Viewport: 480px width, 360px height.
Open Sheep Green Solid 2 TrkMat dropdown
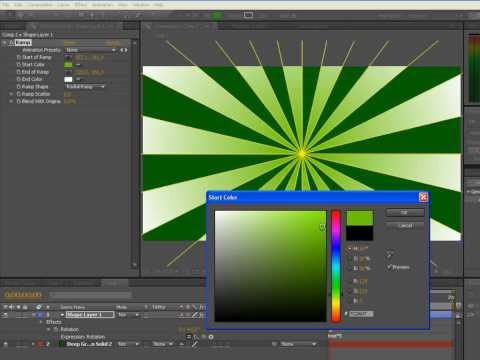[x=163, y=344]
